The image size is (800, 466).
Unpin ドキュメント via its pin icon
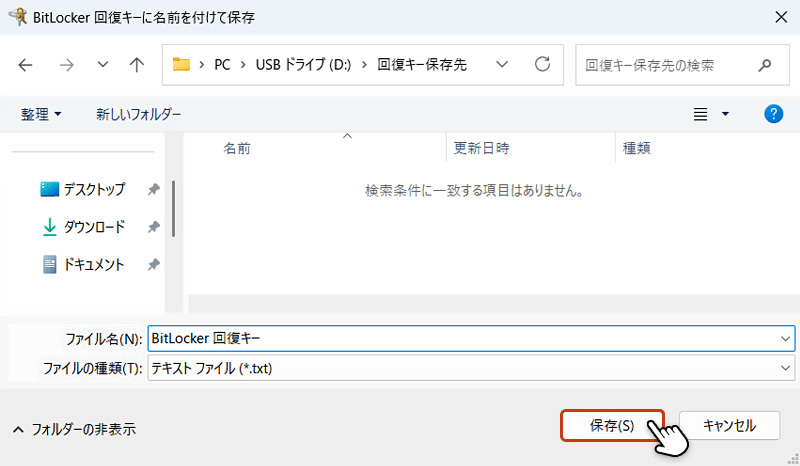tap(154, 264)
